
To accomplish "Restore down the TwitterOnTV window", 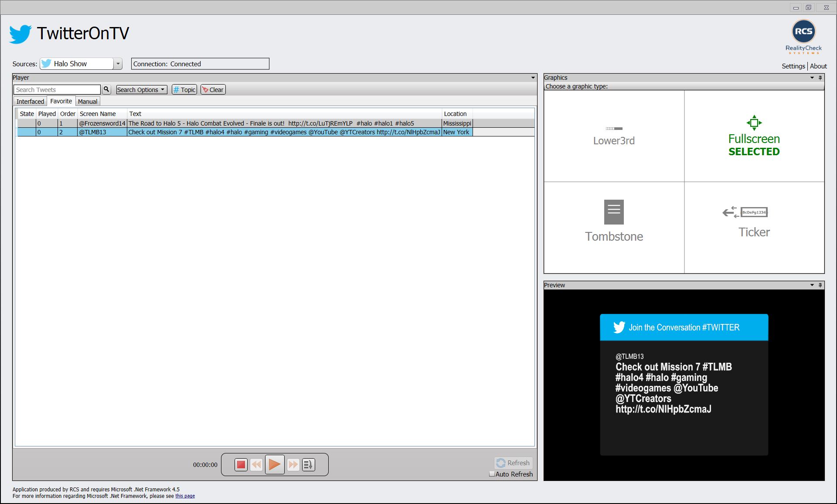I will click(808, 7).
